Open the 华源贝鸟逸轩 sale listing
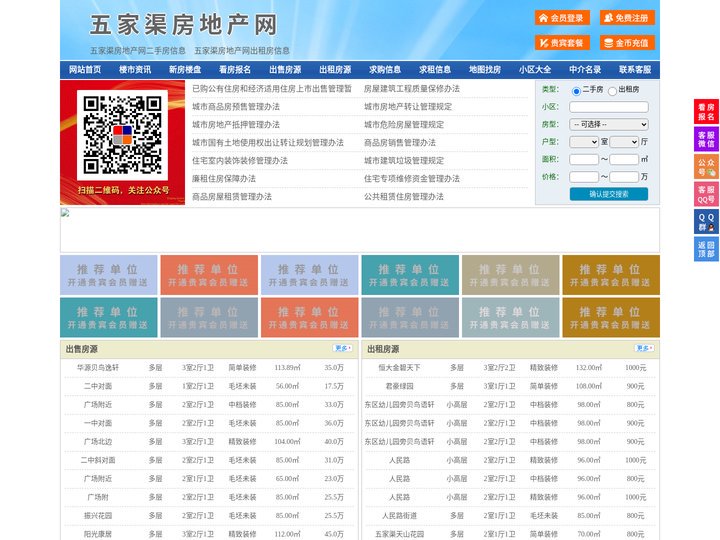 [98, 368]
